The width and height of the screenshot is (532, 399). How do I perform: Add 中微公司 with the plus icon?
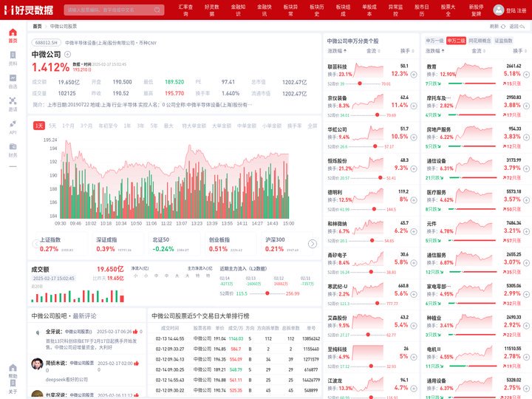67,54
